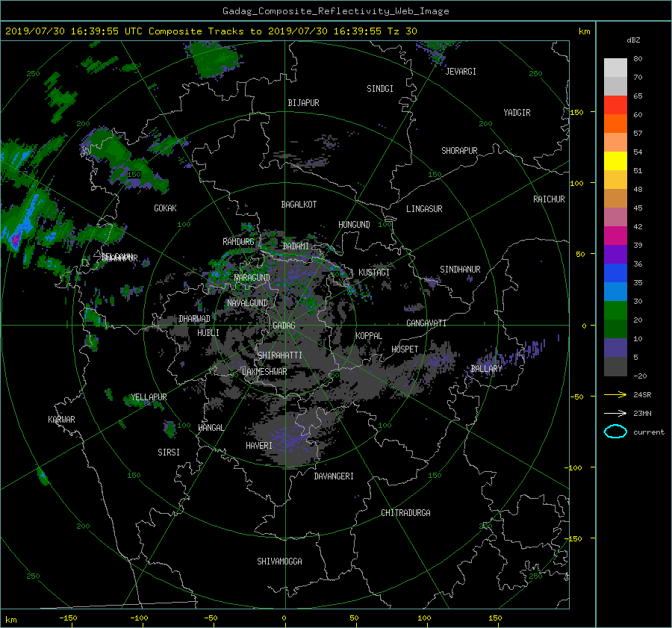Click the BALLARY label

point(486,369)
